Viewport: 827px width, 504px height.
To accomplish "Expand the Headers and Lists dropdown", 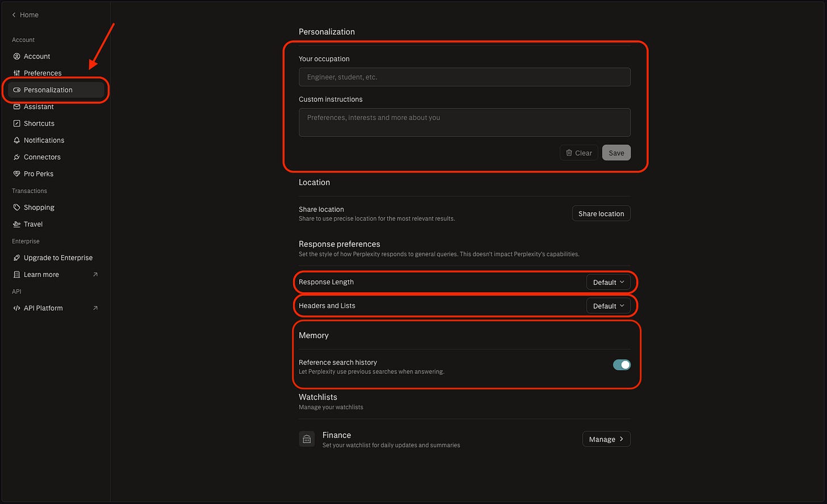I will pos(608,305).
